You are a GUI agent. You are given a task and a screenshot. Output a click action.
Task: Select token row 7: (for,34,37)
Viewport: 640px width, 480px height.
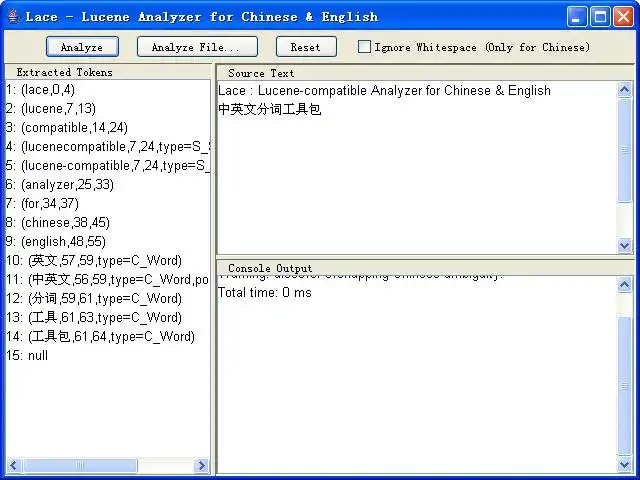click(108, 203)
